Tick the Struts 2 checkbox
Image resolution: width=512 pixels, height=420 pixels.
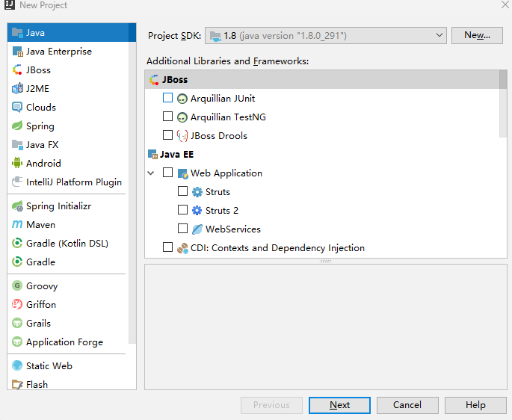click(x=182, y=209)
